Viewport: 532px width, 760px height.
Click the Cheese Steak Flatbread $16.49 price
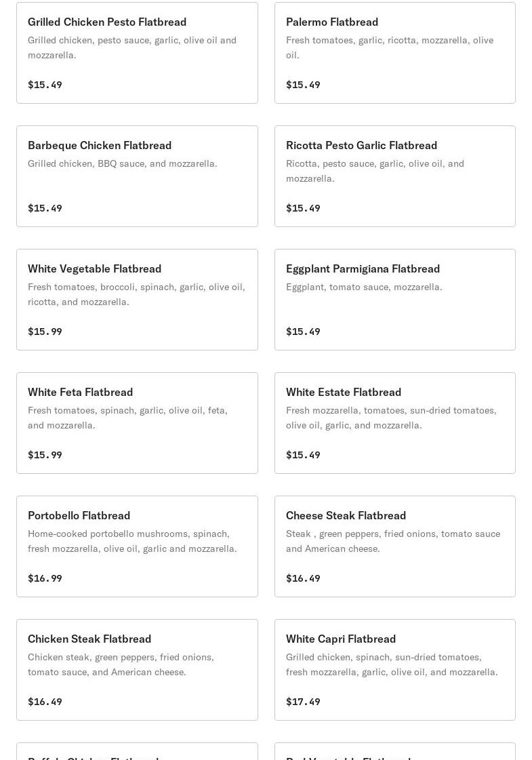(303, 578)
